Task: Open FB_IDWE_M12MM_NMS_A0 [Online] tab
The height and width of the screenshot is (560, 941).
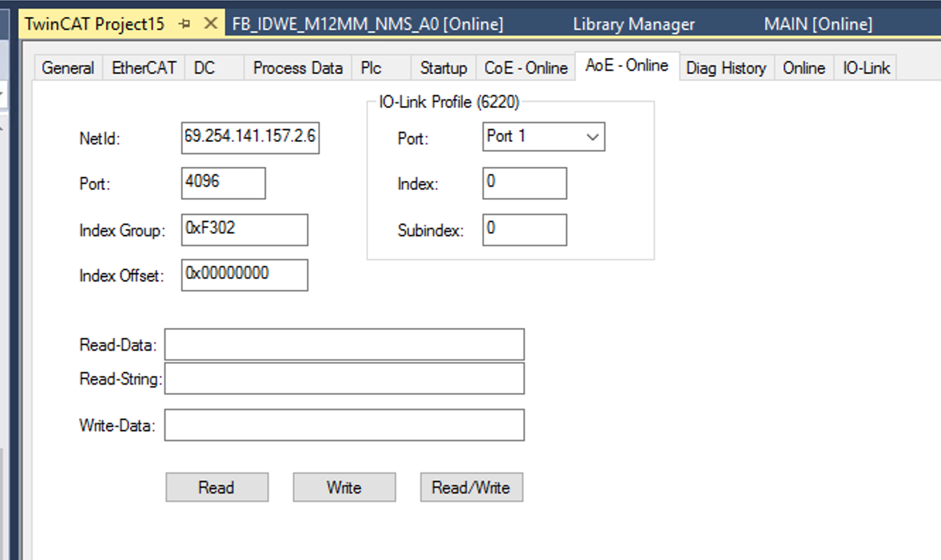Action: click(368, 24)
